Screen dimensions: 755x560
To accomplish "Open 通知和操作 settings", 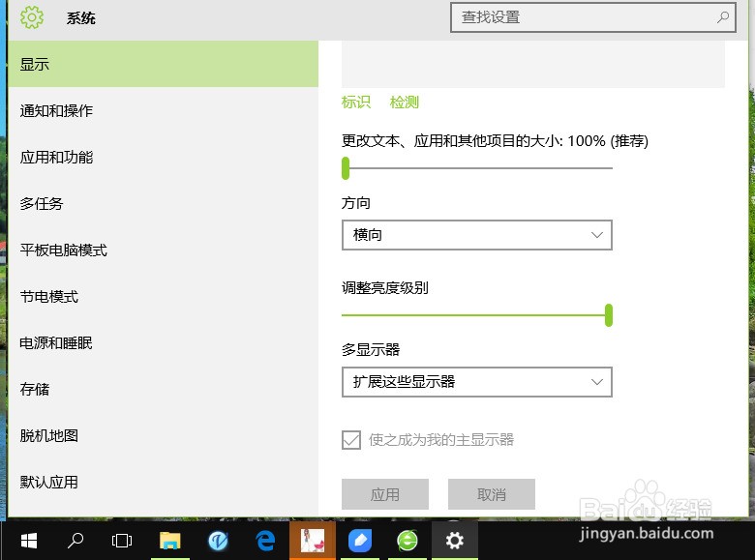I will tap(164, 110).
